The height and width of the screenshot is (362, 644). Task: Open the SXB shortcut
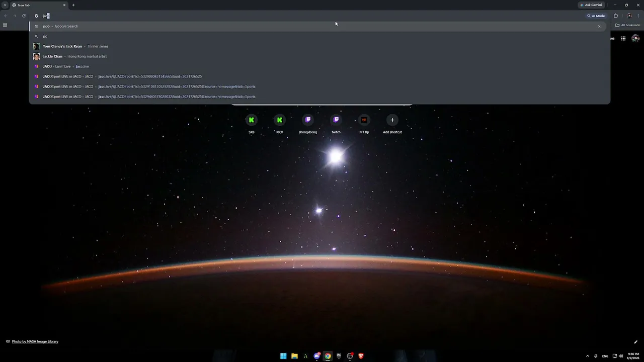pyautogui.click(x=252, y=124)
